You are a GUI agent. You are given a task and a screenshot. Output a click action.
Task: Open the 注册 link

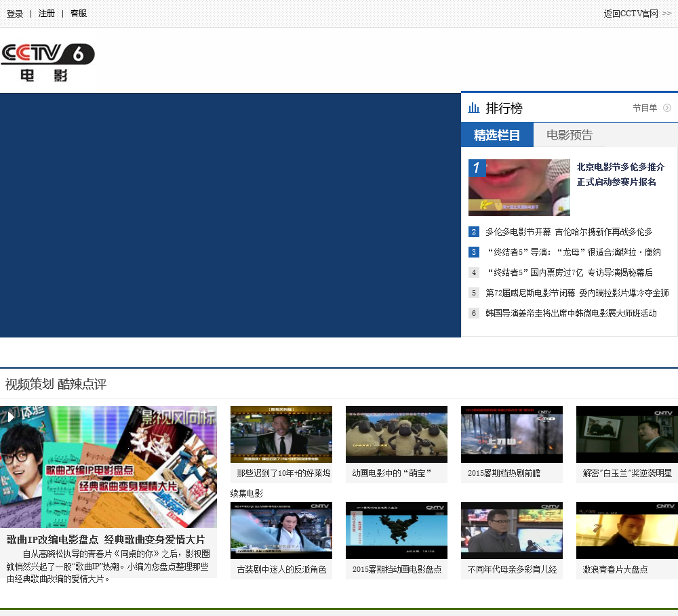(47, 14)
